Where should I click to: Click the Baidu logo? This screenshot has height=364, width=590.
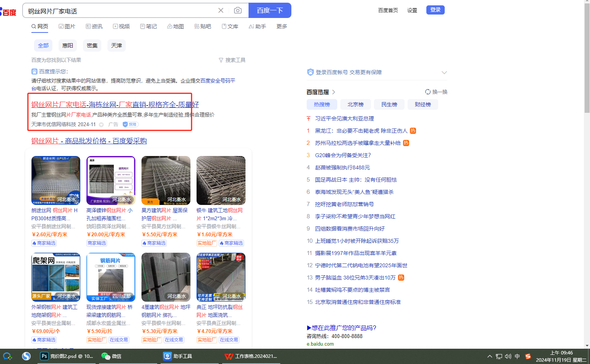tap(8, 12)
